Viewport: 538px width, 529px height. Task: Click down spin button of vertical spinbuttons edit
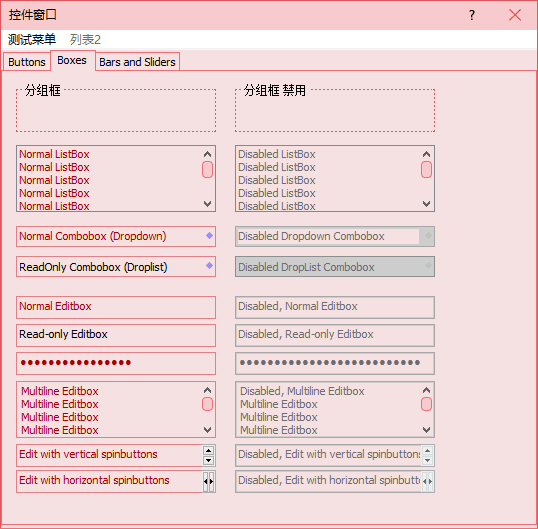(x=208, y=460)
